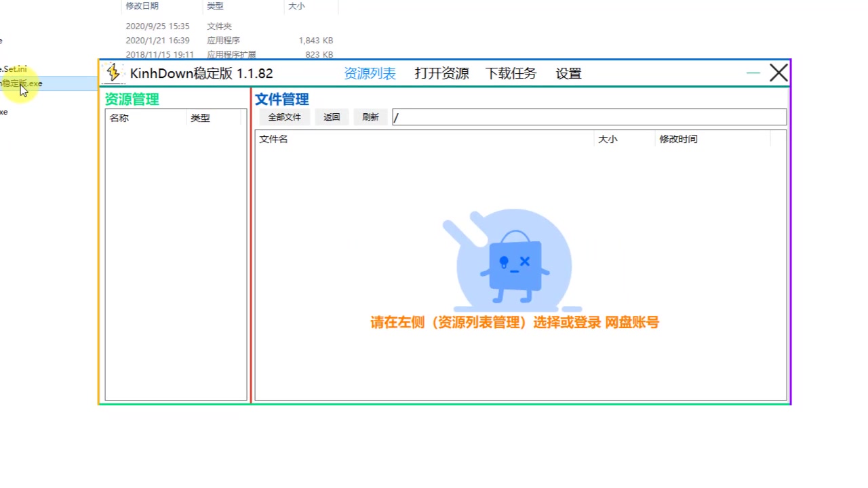Click the file path input field

click(589, 117)
